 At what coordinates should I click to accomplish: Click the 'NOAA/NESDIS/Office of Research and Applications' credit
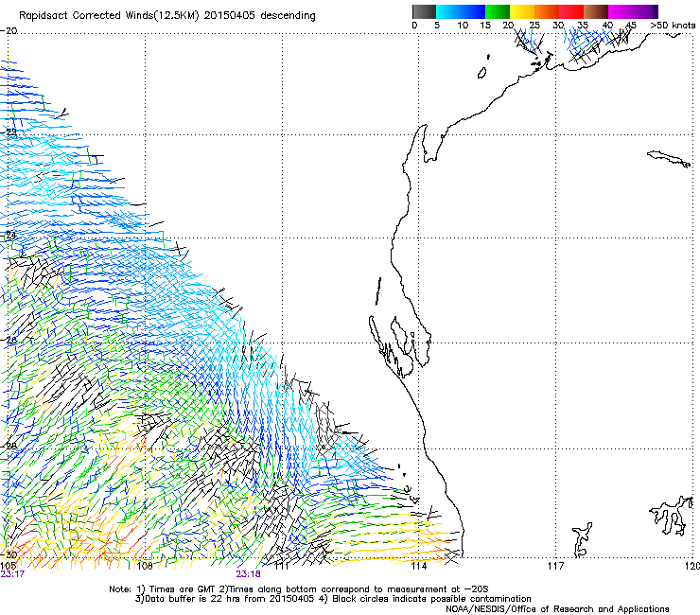pos(557,609)
